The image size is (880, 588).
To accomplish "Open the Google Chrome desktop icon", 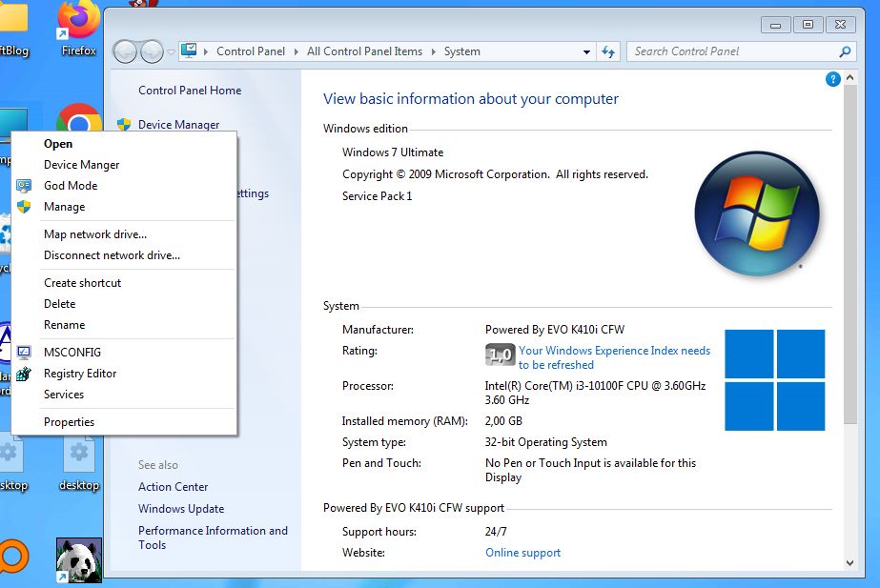I will point(79,118).
